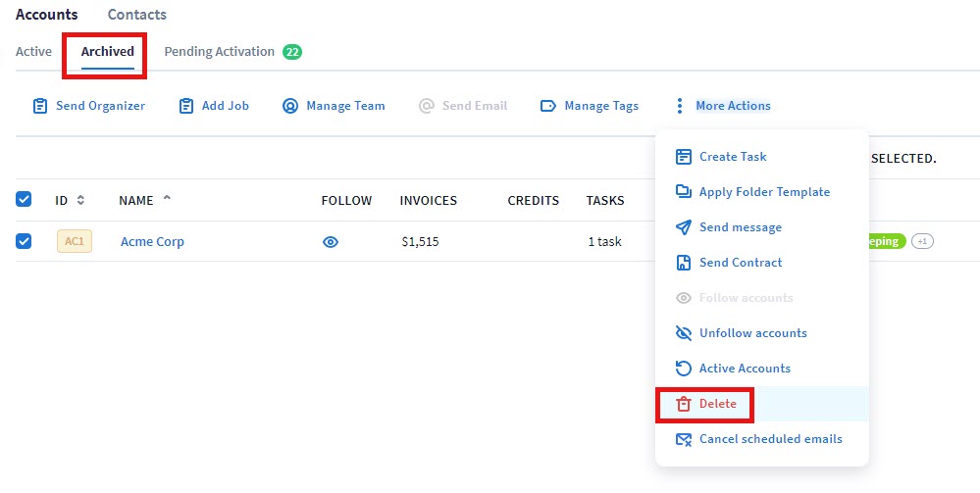Uncheck the select-all checkbox in header
Image resolution: width=980 pixels, height=493 pixels.
tap(25, 200)
